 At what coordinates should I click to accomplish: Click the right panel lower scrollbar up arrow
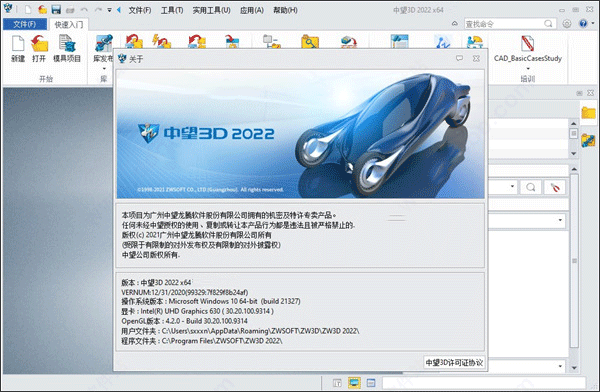coord(574,169)
